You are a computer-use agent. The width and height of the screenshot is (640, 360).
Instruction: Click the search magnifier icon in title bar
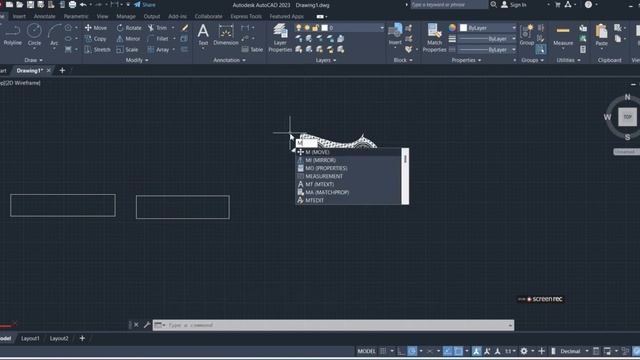pos(493,4)
